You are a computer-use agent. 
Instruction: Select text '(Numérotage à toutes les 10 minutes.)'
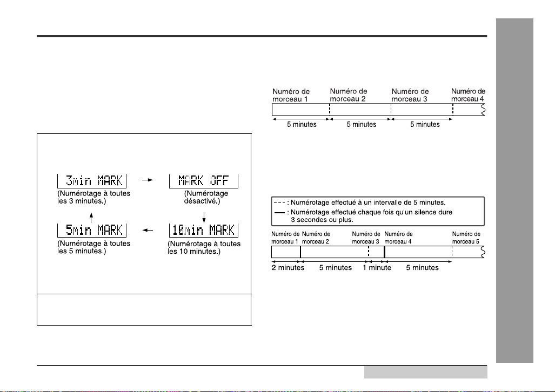pos(204,247)
